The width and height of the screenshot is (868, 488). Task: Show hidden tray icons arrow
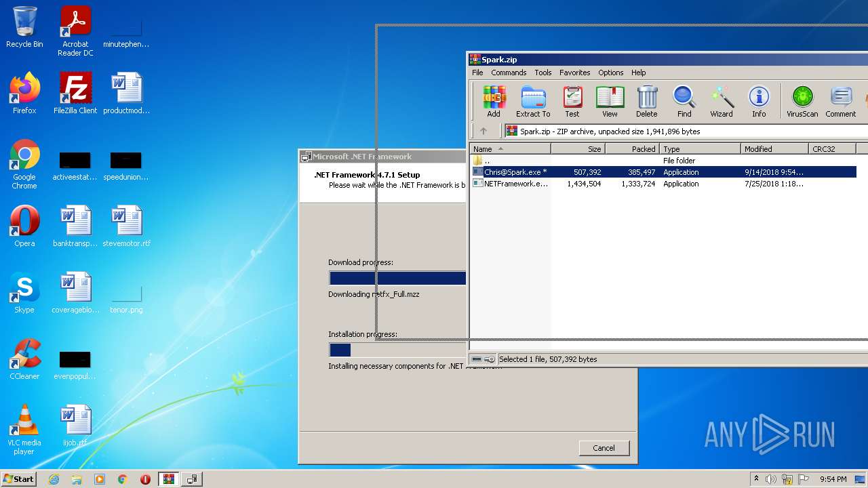coord(756,479)
